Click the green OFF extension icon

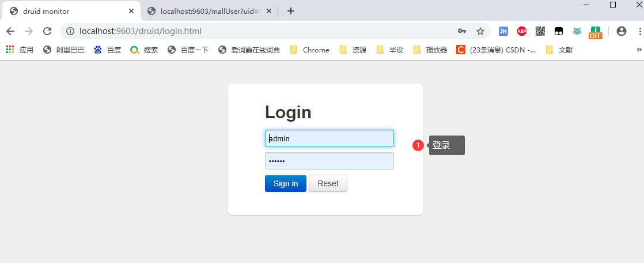coord(595,32)
